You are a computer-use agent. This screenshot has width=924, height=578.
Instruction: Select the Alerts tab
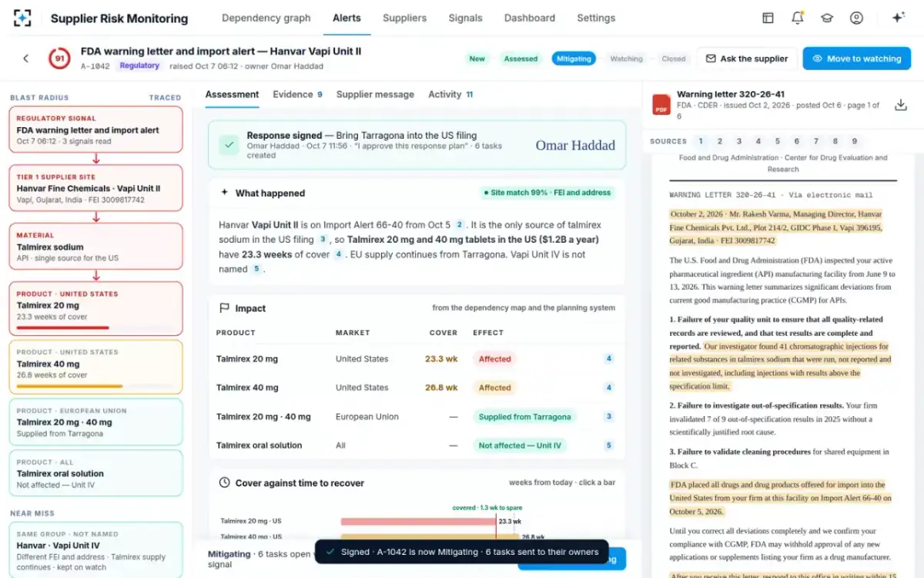(x=346, y=18)
